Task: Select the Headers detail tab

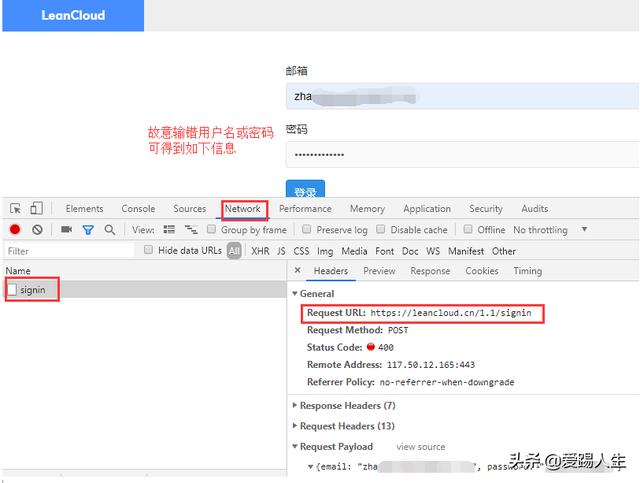Action: [x=331, y=271]
